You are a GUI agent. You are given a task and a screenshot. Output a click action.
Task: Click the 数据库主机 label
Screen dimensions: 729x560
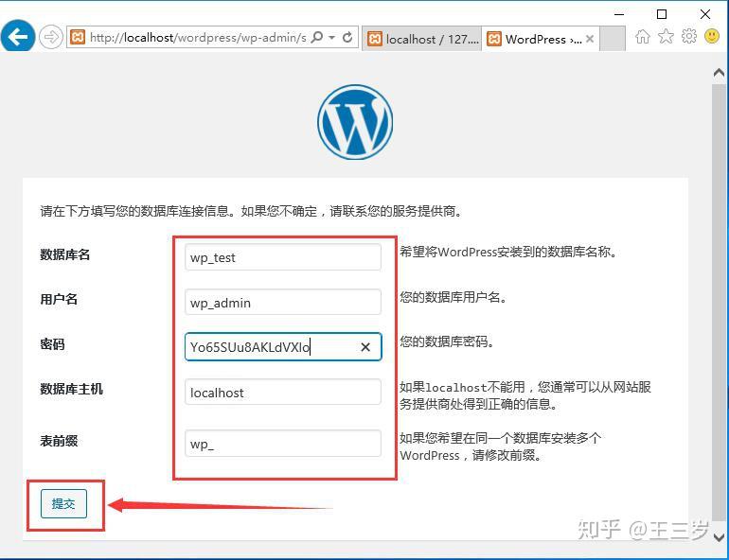click(71, 389)
